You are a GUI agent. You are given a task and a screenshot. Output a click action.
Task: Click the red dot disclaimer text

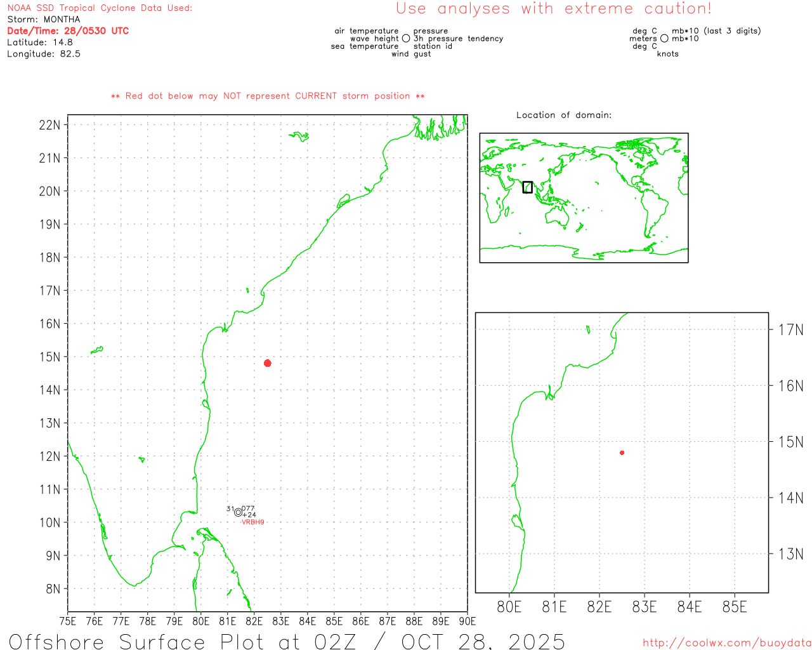coord(268,96)
